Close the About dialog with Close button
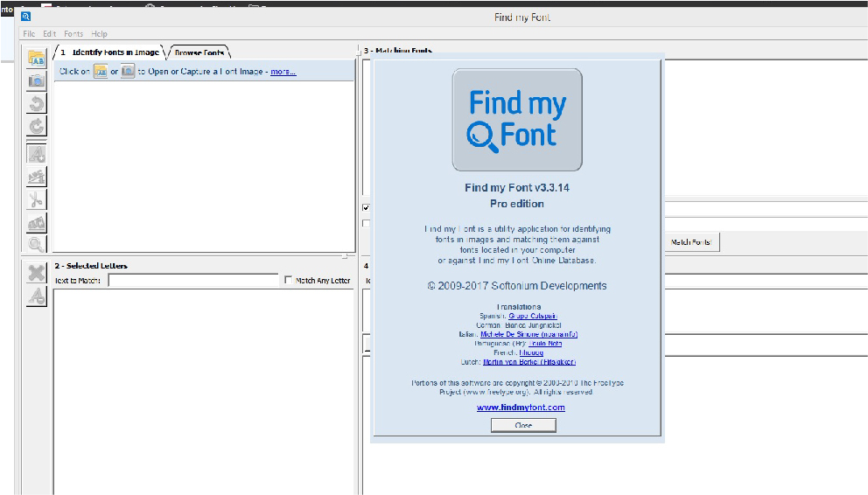Image resolution: width=868 pixels, height=495 pixels. pyautogui.click(x=523, y=425)
